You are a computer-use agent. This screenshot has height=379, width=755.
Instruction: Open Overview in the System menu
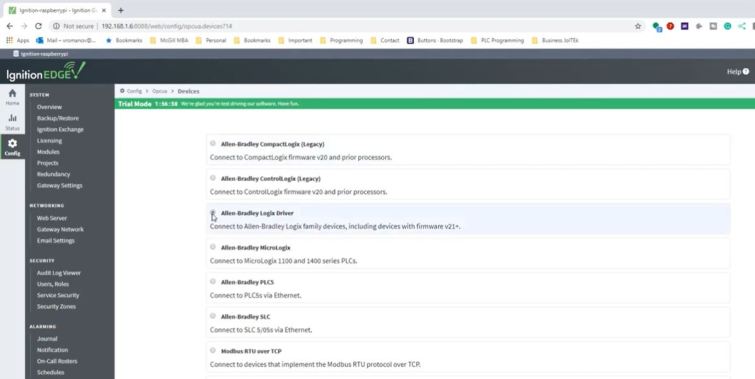[49, 107]
